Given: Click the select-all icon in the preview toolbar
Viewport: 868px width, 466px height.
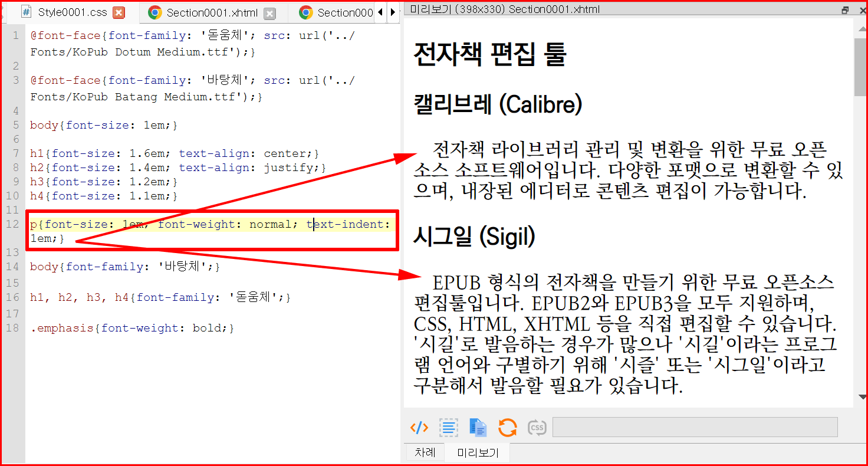Looking at the screenshot, I should pyautogui.click(x=449, y=428).
